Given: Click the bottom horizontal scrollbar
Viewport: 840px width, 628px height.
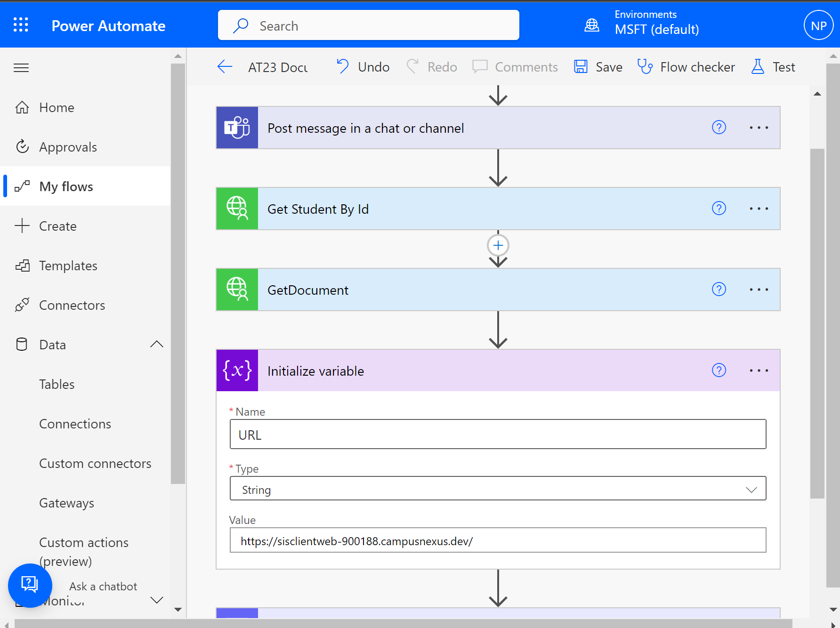Looking at the screenshot, I should [403, 623].
